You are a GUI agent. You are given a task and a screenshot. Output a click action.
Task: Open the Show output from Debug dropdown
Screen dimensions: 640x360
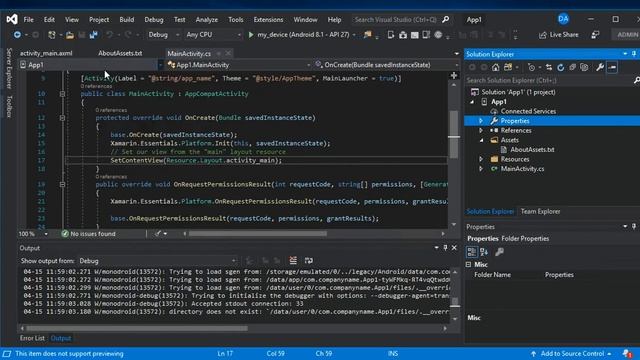pos(158,261)
